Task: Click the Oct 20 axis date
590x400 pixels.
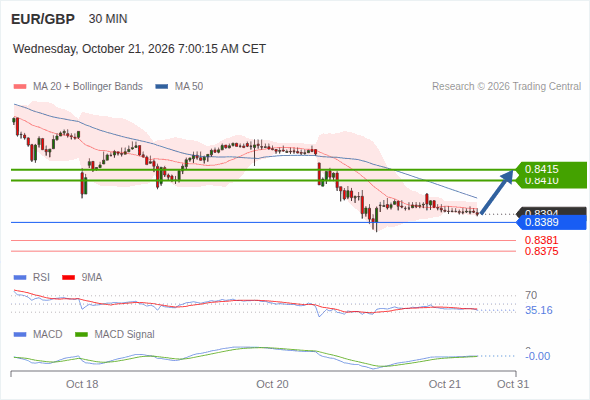Action: pyautogui.click(x=272, y=384)
